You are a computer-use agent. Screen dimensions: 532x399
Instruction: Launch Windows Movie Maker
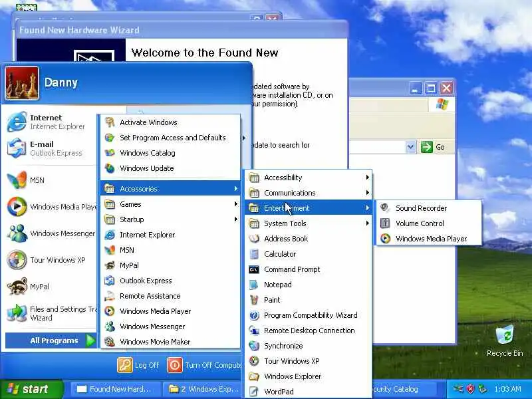170,342
